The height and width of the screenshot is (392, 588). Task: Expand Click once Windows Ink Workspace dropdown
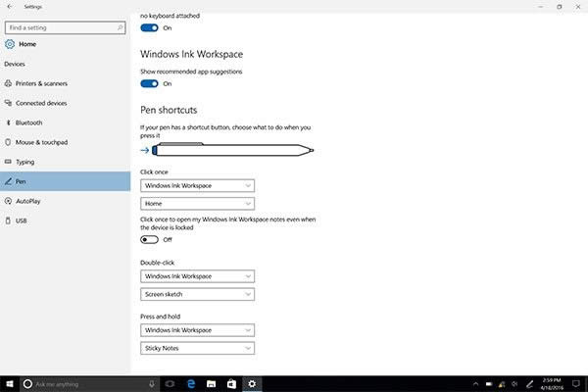(x=198, y=185)
